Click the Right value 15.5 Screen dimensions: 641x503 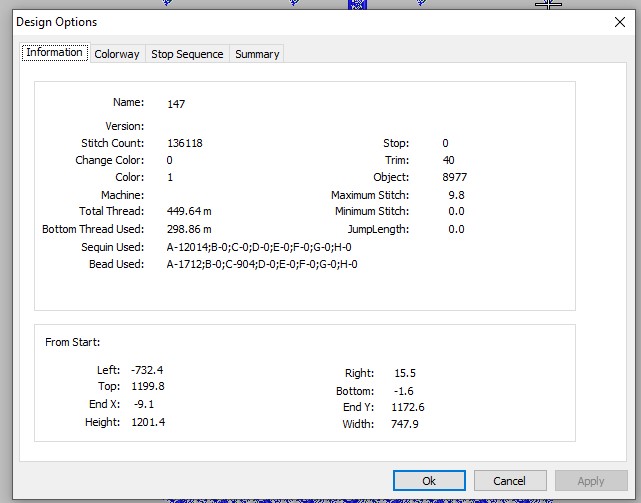(405, 373)
